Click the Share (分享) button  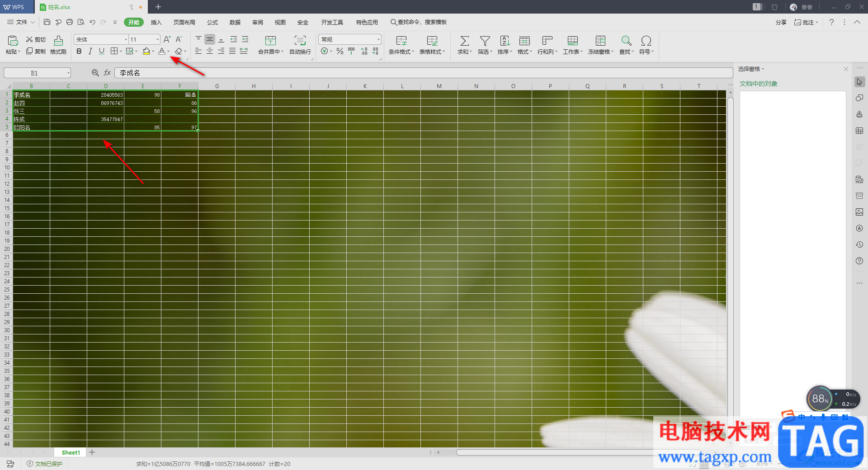tap(781, 22)
